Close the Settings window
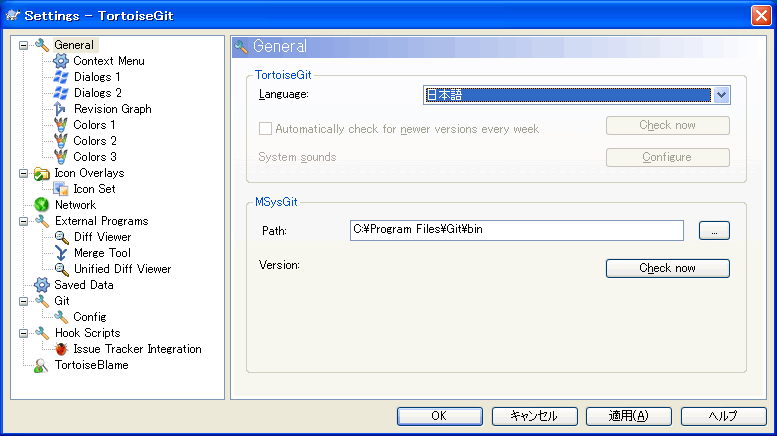 761,16
